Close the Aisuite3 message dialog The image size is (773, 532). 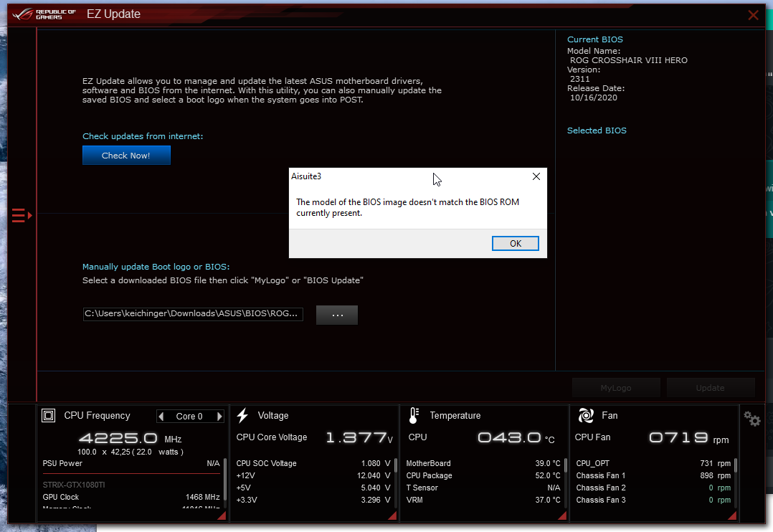click(536, 176)
